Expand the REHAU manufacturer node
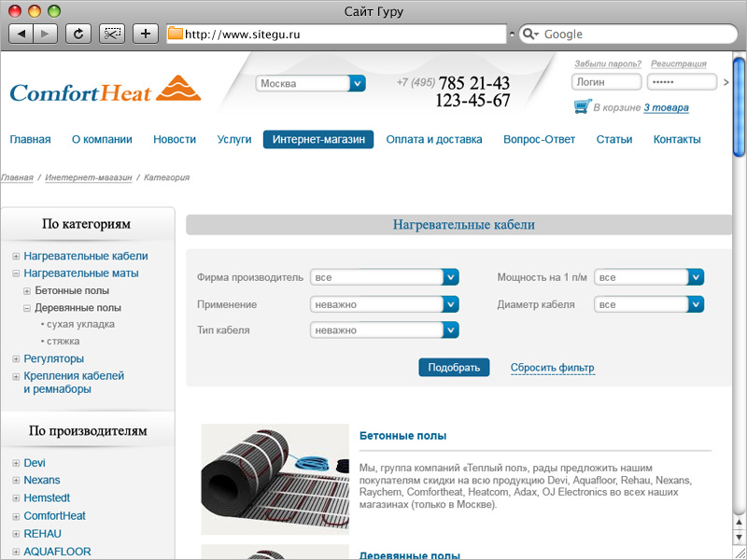This screenshot has width=747, height=560. pyautogui.click(x=16, y=534)
